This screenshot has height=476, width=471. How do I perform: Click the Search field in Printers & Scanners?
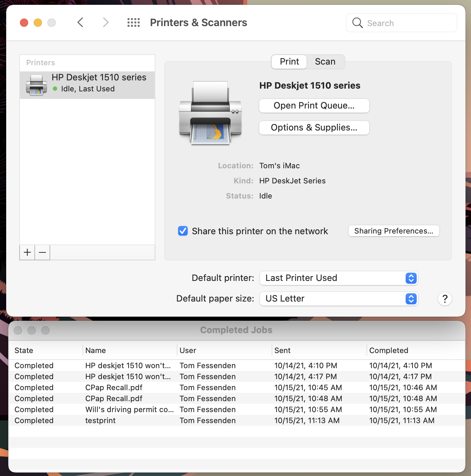click(x=402, y=23)
